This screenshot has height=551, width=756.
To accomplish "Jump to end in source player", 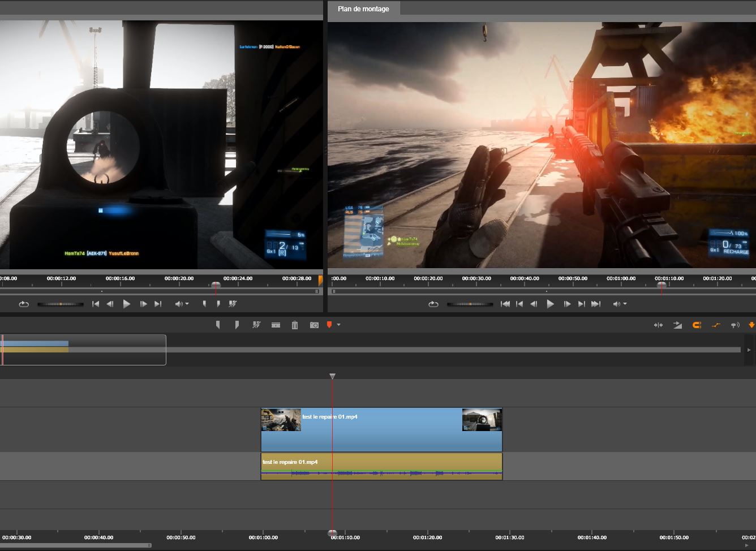I will (158, 304).
